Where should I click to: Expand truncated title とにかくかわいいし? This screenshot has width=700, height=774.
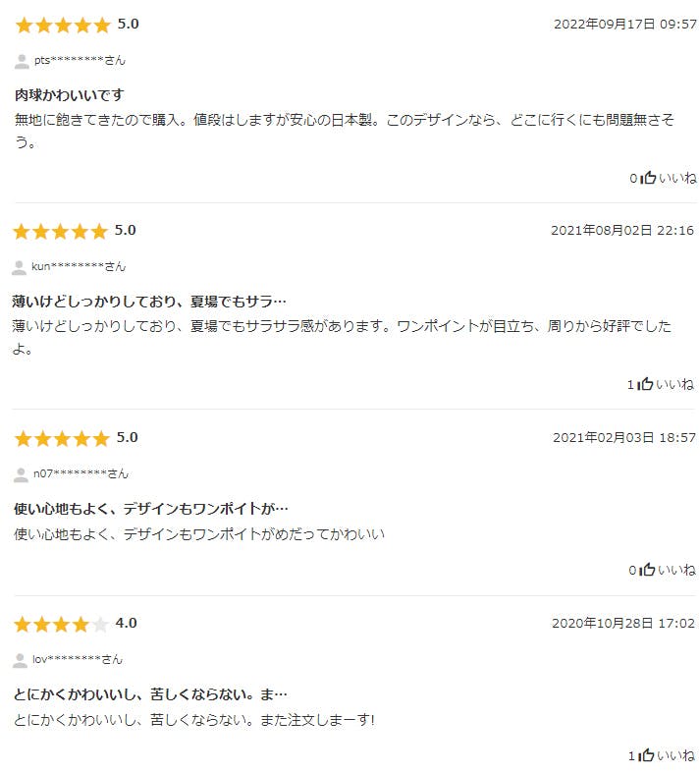tap(149, 694)
